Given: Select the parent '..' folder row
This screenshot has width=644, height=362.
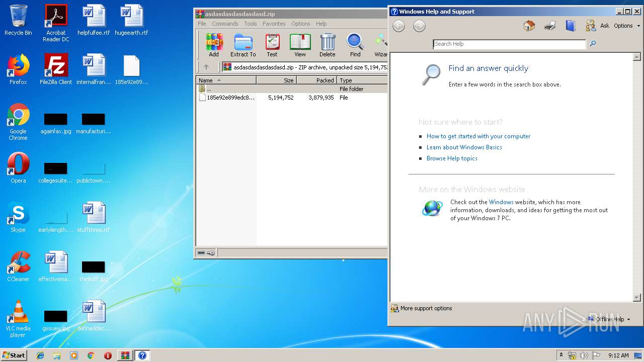Looking at the screenshot, I should click(x=291, y=89).
